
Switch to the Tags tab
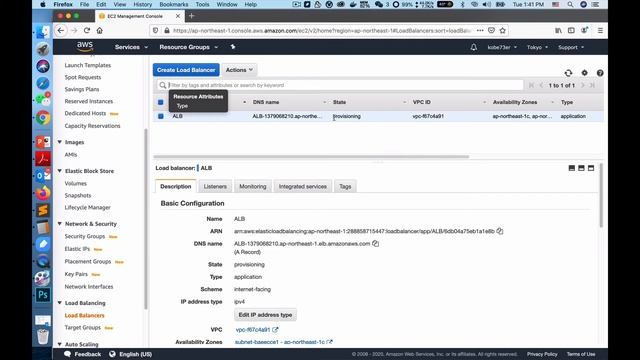tap(345, 186)
